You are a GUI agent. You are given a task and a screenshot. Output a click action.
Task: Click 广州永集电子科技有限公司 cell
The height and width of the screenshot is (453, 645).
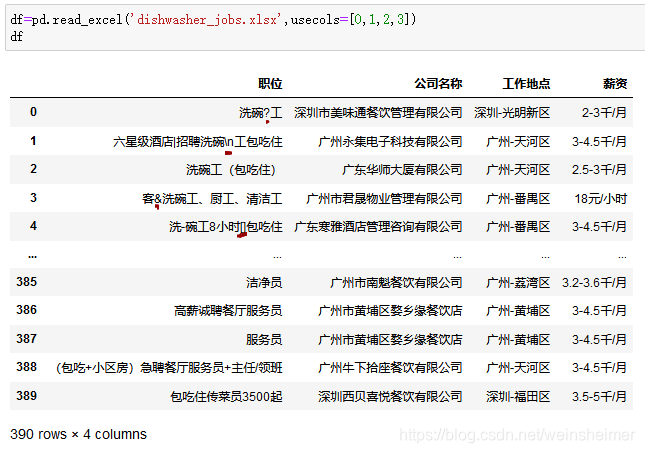390,142
